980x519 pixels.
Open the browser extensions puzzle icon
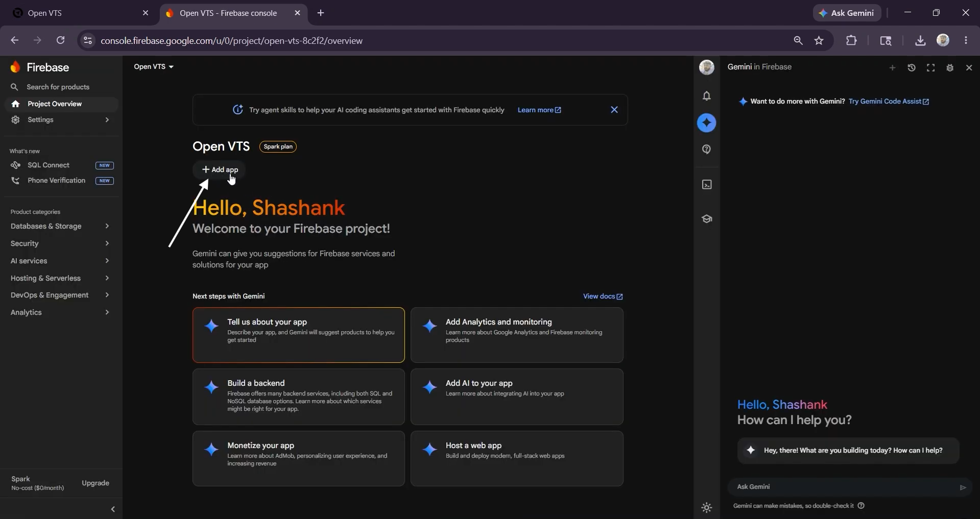851,40
